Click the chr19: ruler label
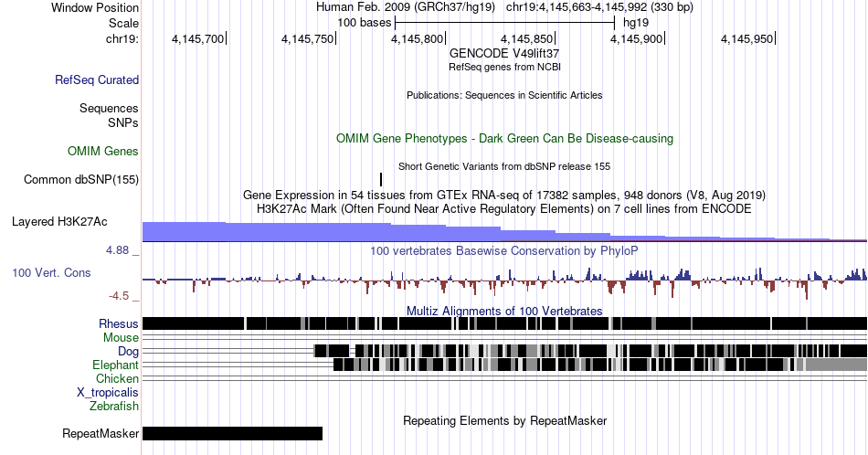Screen dimensions: 868x455 [x=122, y=38]
